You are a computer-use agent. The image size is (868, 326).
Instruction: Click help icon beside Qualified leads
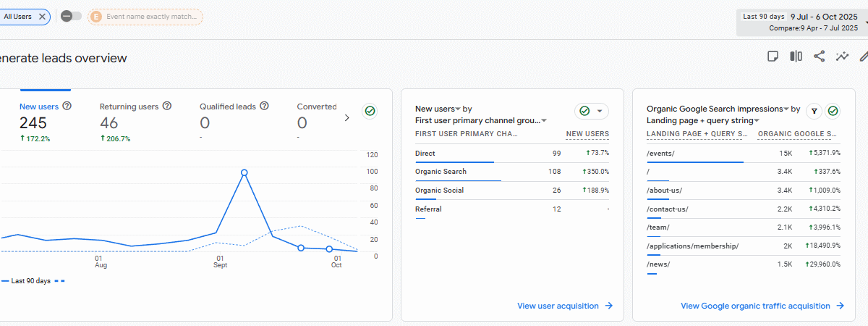[264, 106]
